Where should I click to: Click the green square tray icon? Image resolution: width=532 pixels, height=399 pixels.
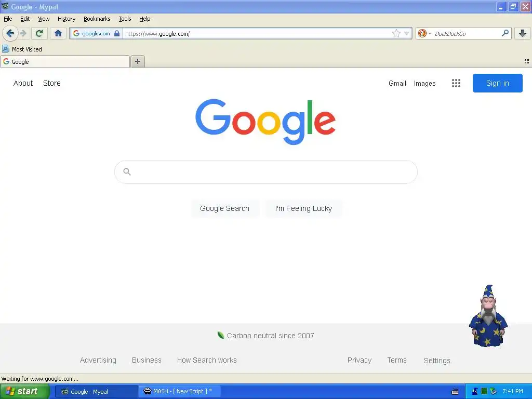484,392
